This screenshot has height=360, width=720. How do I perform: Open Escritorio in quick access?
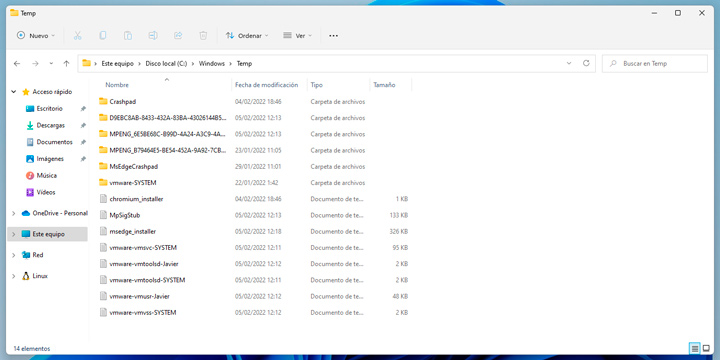(x=50, y=109)
